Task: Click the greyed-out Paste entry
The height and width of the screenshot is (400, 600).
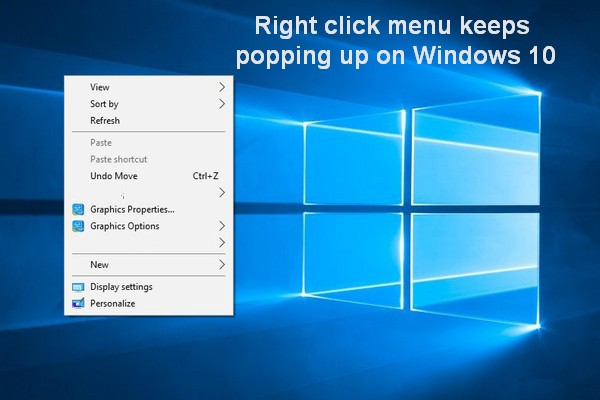Action: 148,143
